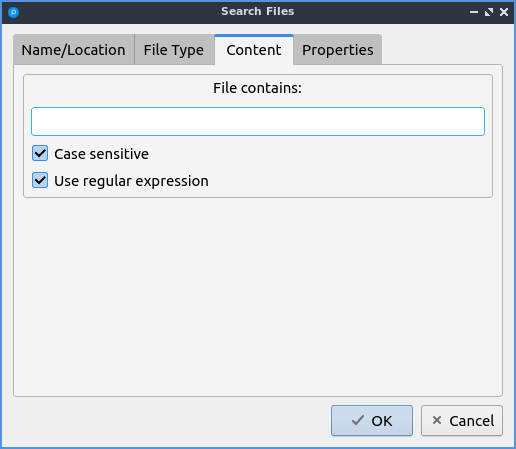Minimize the Search Files dialog
Viewport: 516px width, 449px height.
[474, 12]
